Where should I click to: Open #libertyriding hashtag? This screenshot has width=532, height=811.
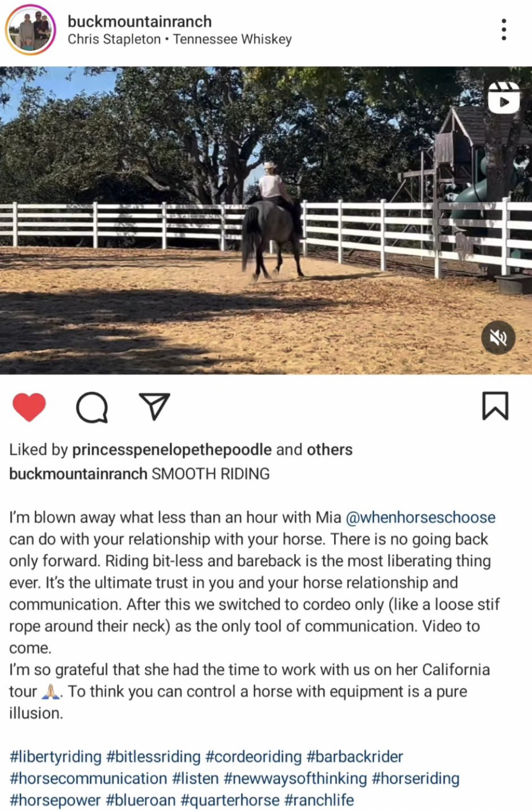[56, 757]
